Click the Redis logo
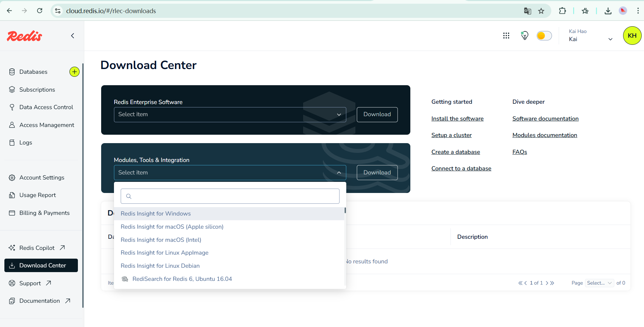 [x=25, y=36]
